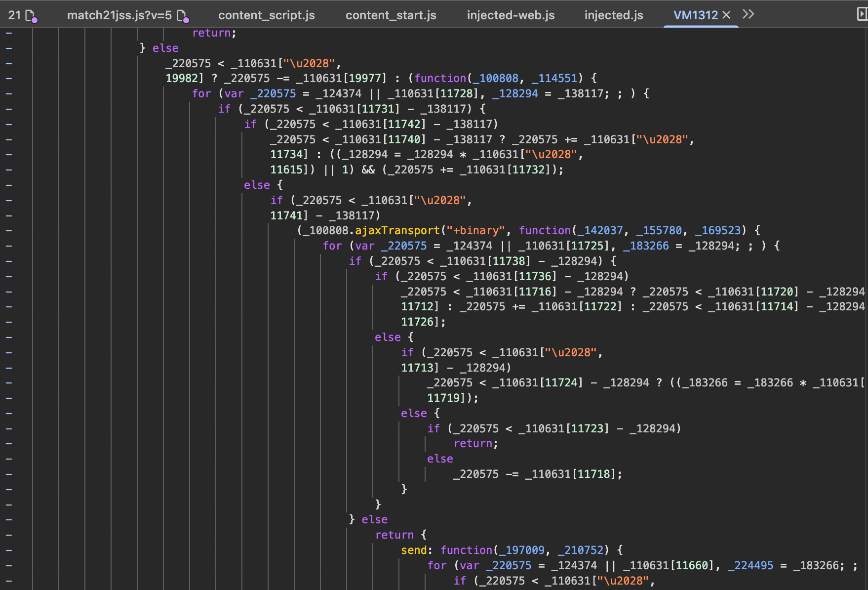Open the injected.js tab

(x=613, y=15)
